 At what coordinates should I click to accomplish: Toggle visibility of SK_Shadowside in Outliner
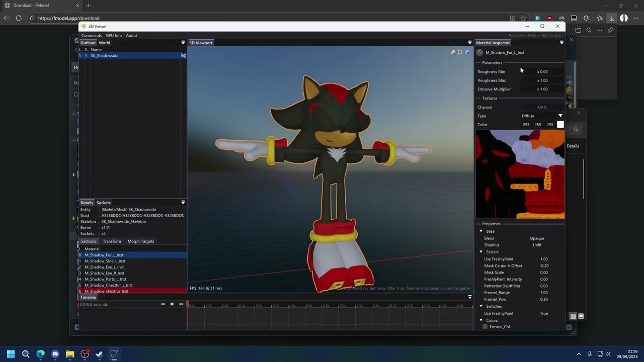183,55
